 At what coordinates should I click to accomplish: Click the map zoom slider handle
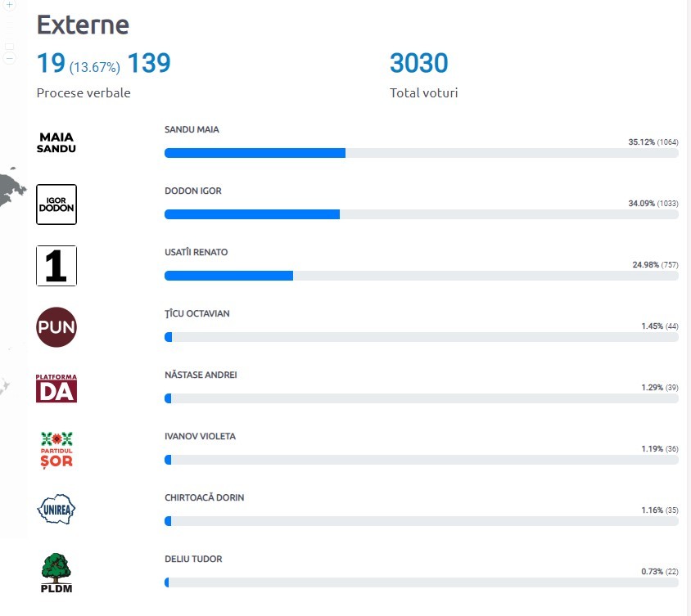coord(9,47)
